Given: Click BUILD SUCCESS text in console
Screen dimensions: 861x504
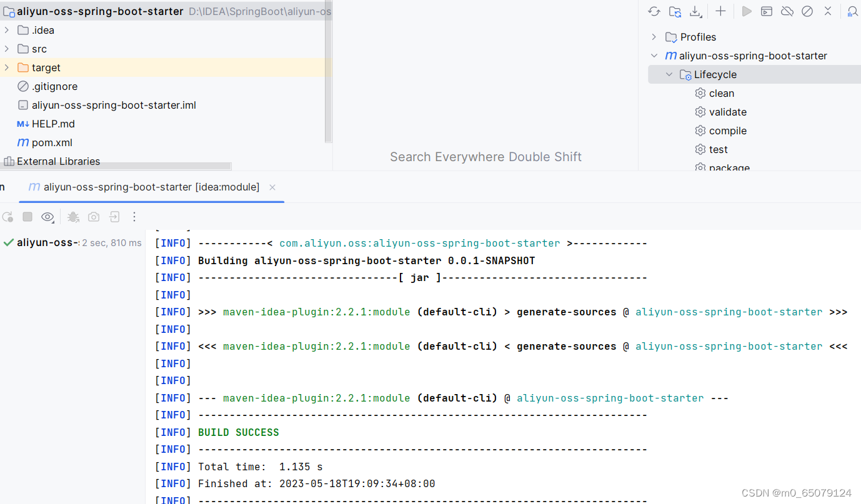Looking at the screenshot, I should coord(239,432).
